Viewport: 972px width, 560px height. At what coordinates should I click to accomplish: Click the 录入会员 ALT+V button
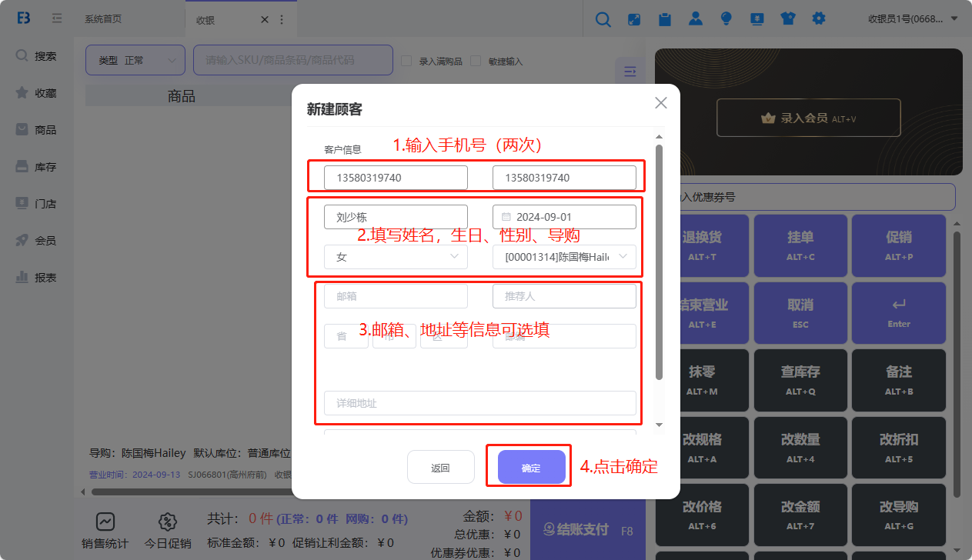point(808,118)
